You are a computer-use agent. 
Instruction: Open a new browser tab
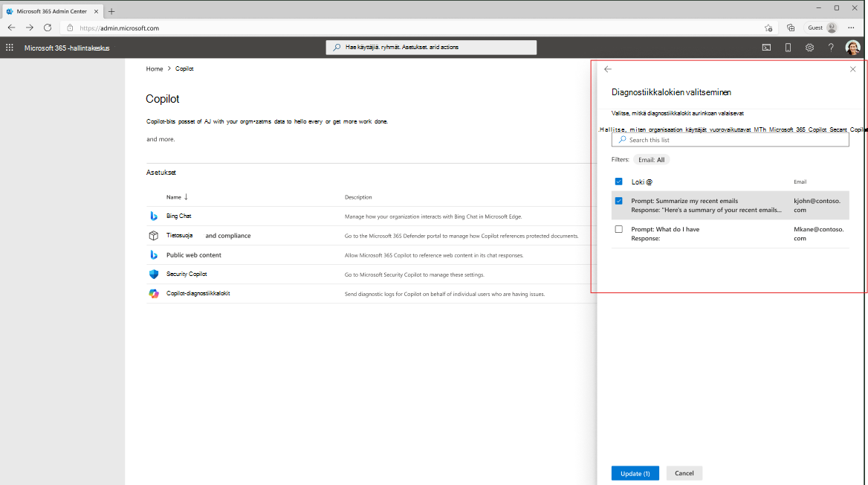point(111,11)
